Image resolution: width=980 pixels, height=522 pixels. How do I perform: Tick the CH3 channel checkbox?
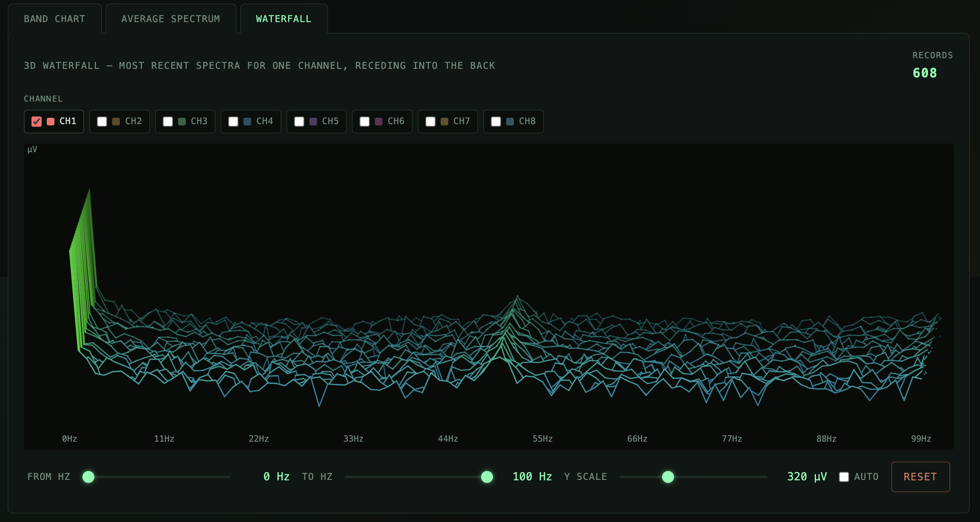click(x=168, y=122)
